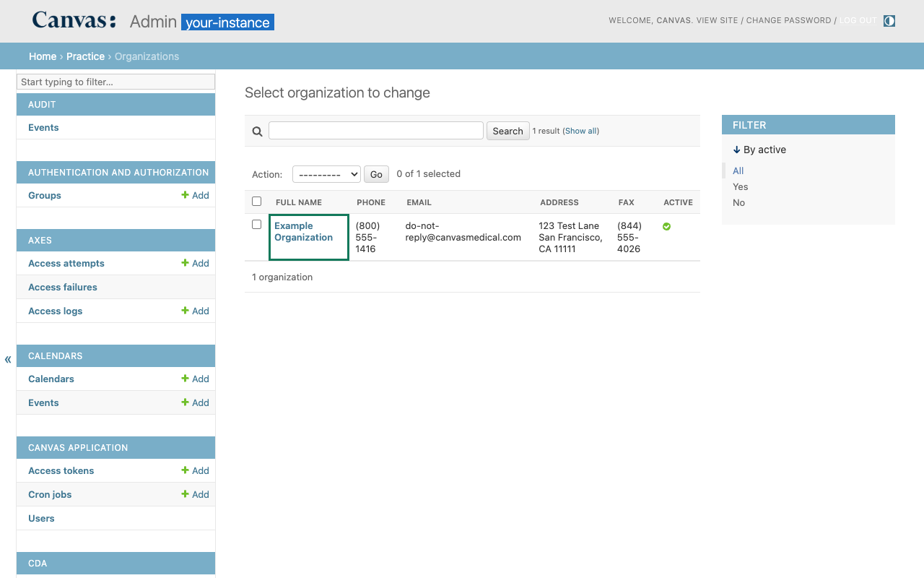Check the Example Organization row checkbox
The width and height of the screenshot is (924, 578).
[x=256, y=225]
